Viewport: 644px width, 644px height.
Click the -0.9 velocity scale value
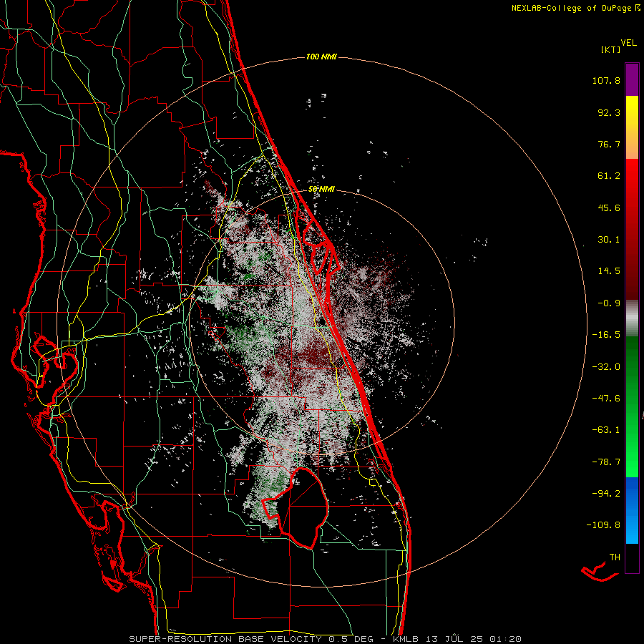[609, 303]
